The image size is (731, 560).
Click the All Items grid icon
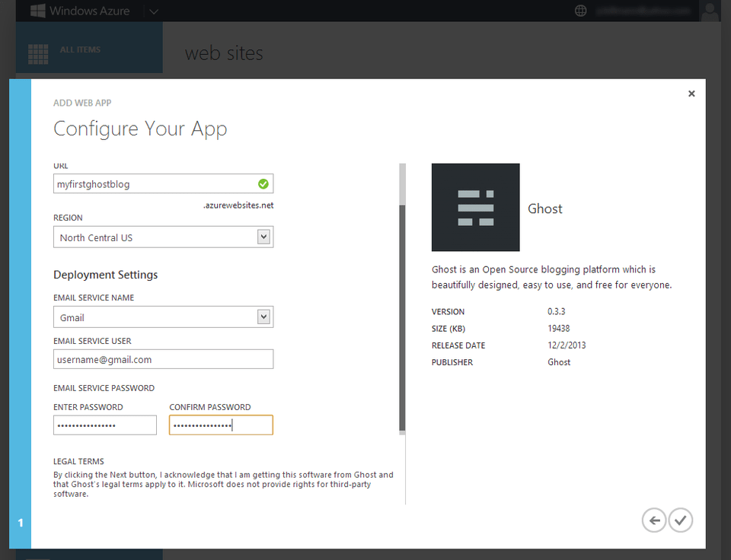38,54
